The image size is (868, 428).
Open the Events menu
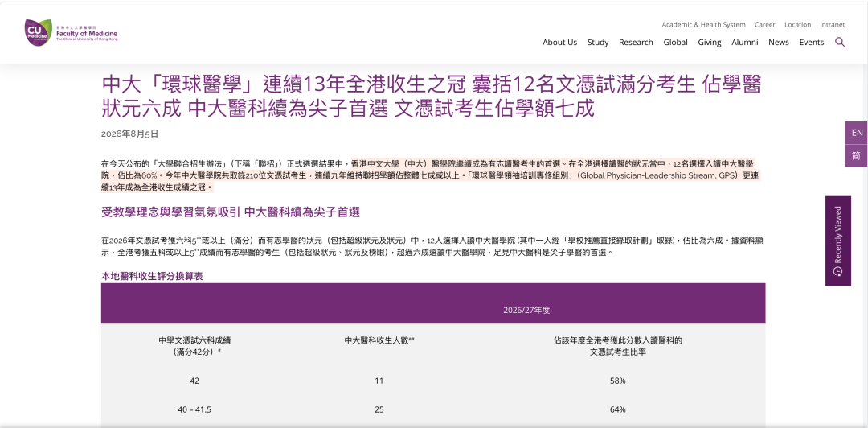tap(812, 42)
